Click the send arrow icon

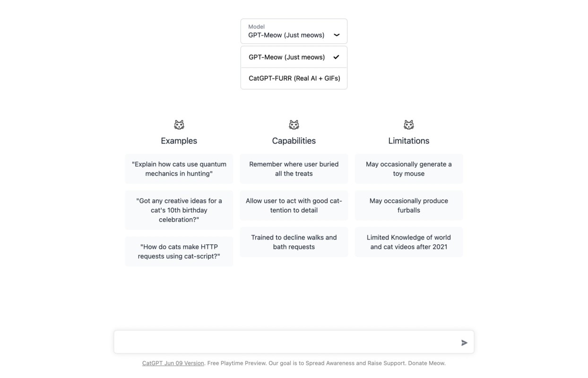[464, 343]
